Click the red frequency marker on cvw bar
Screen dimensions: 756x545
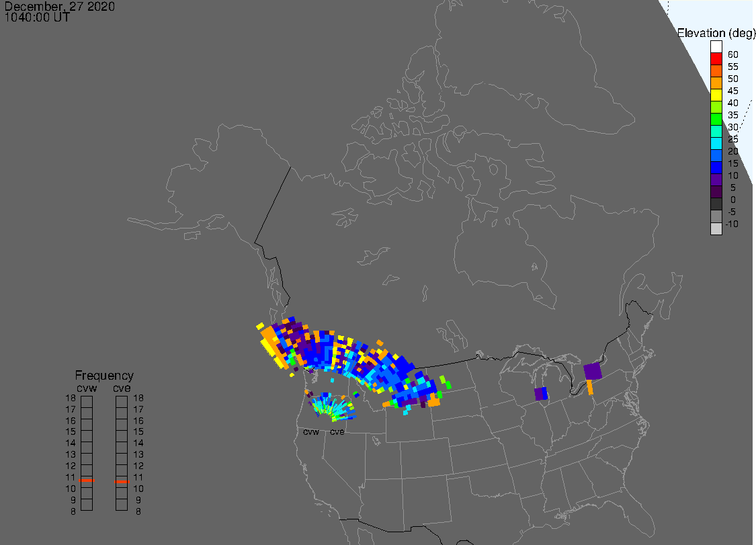click(87, 480)
